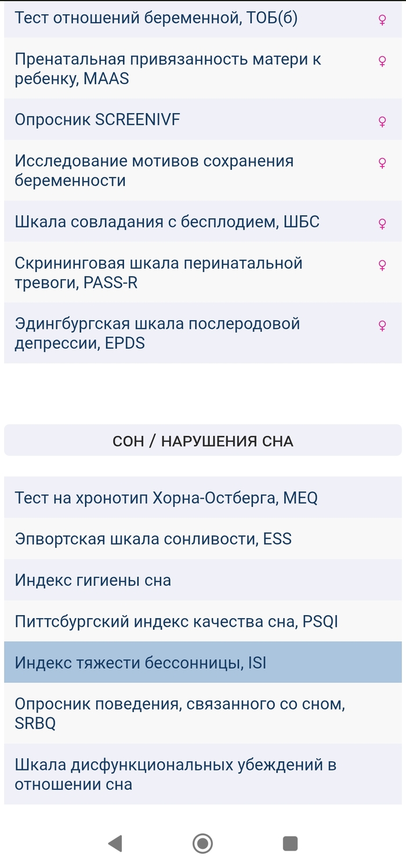Tap the Android back navigation icon
This screenshot has height=868, width=406.
115,843
